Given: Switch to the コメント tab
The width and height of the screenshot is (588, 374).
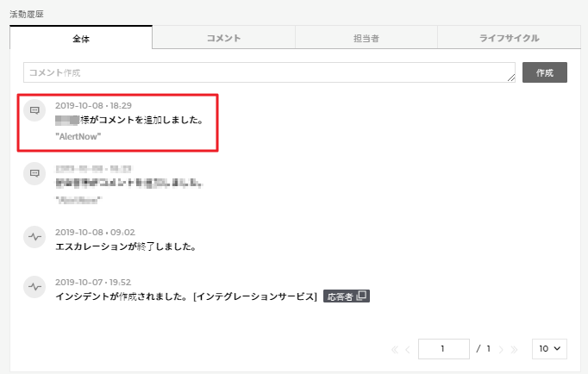Looking at the screenshot, I should point(223,38).
